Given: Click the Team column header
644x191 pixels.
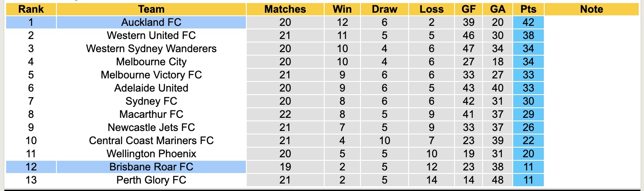Looking at the screenshot, I should click(151, 9).
